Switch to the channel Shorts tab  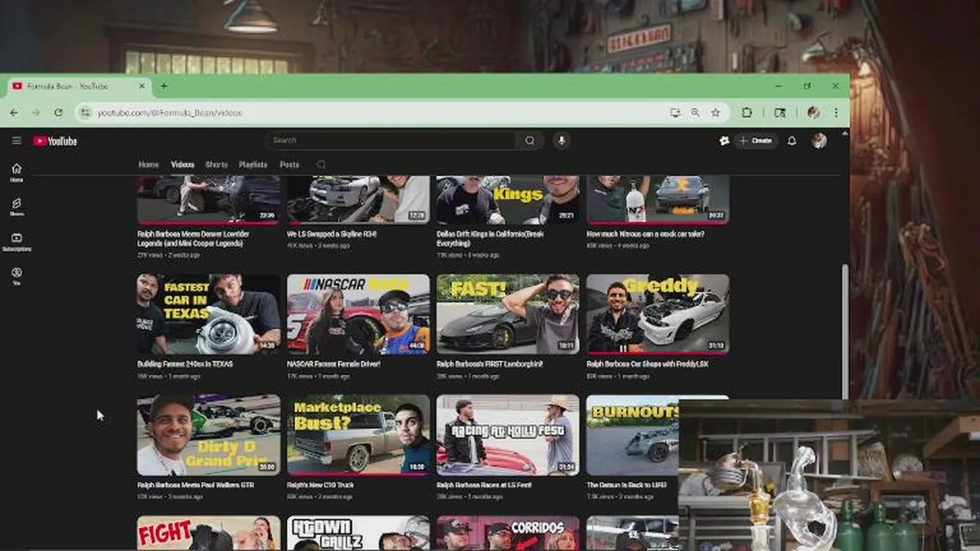[216, 165]
